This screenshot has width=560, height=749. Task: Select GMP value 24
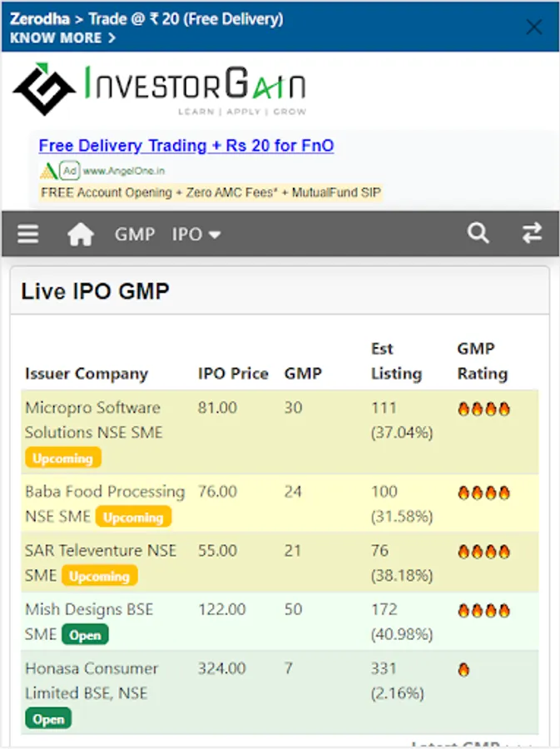[x=293, y=492]
